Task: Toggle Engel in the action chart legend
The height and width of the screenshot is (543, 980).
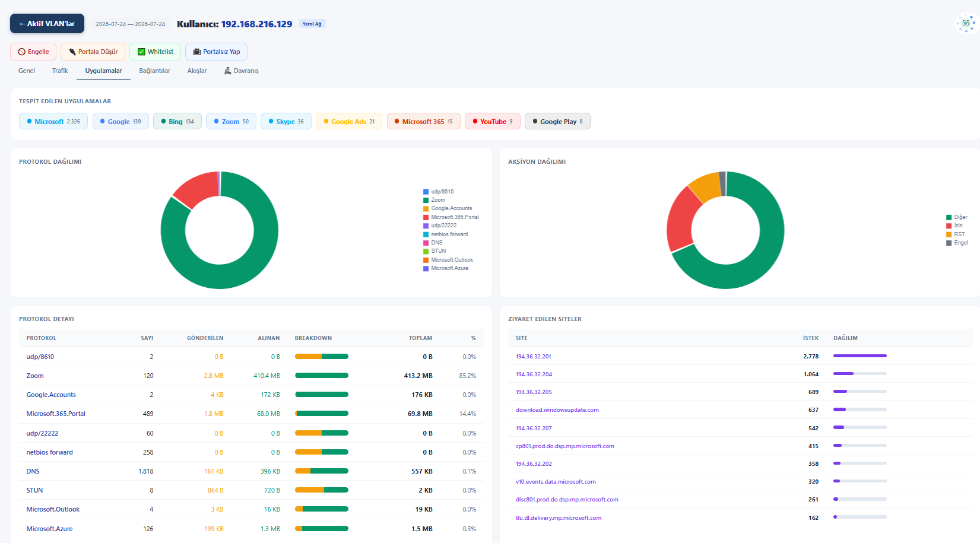Action: click(x=957, y=243)
